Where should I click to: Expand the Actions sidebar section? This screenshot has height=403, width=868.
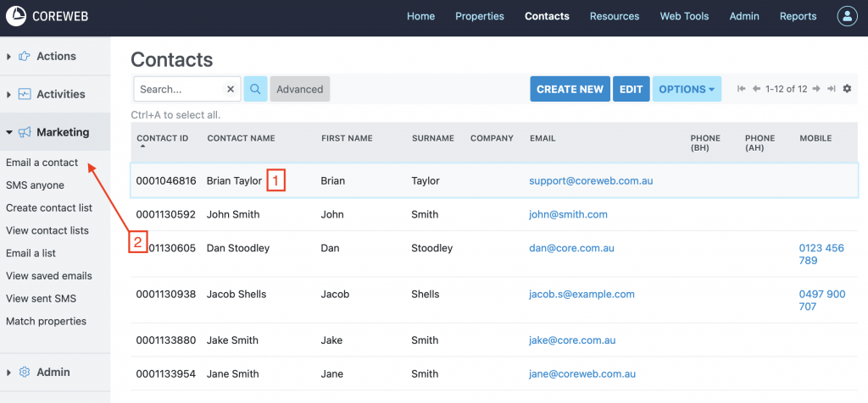(x=56, y=56)
